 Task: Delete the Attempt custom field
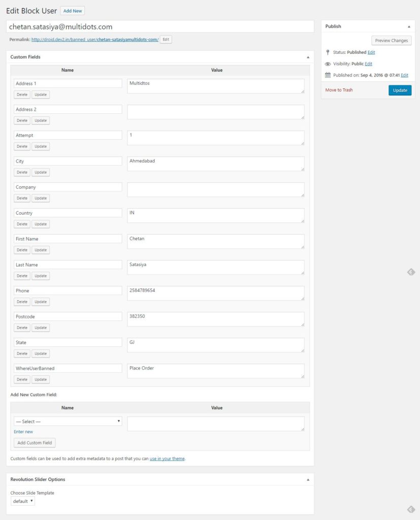coord(22,146)
